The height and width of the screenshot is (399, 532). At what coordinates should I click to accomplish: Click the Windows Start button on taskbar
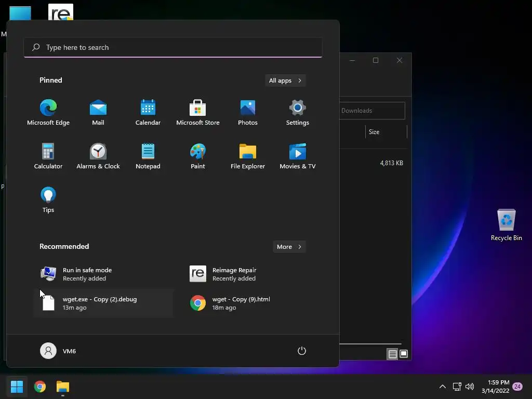(17, 387)
